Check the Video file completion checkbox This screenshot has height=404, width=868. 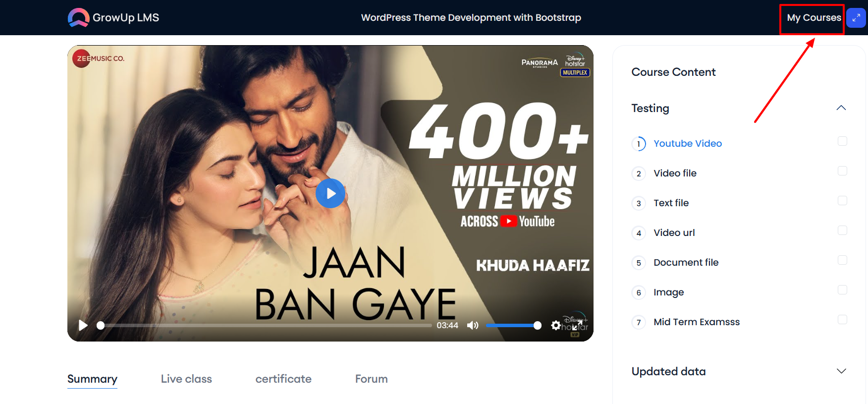click(x=842, y=171)
